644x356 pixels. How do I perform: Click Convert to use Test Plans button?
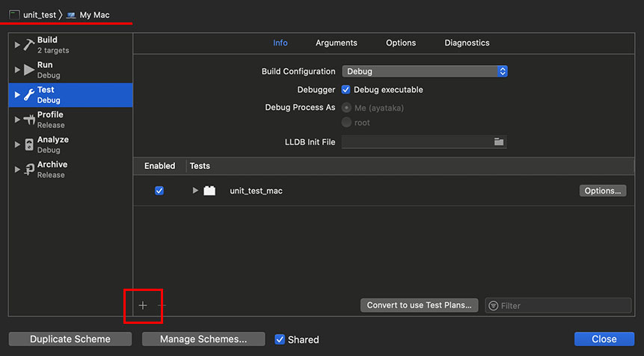(x=420, y=305)
